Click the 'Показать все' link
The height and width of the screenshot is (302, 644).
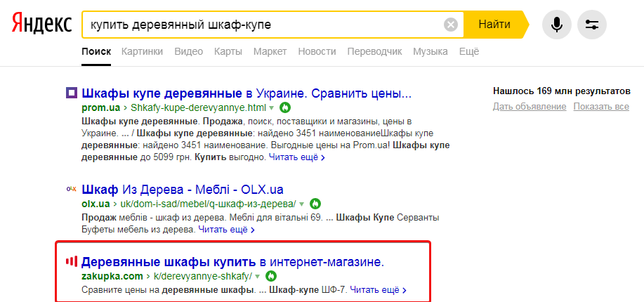(601, 107)
